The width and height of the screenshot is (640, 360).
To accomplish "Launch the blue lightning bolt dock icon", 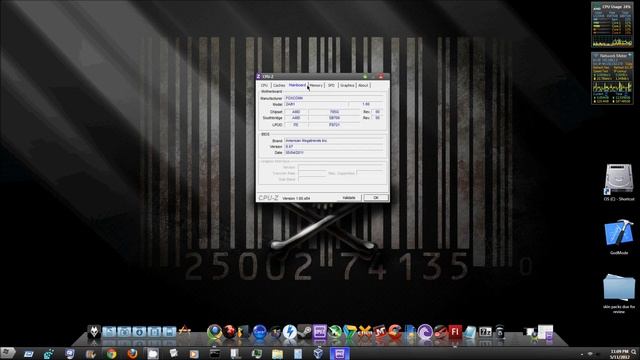I will click(x=289, y=332).
